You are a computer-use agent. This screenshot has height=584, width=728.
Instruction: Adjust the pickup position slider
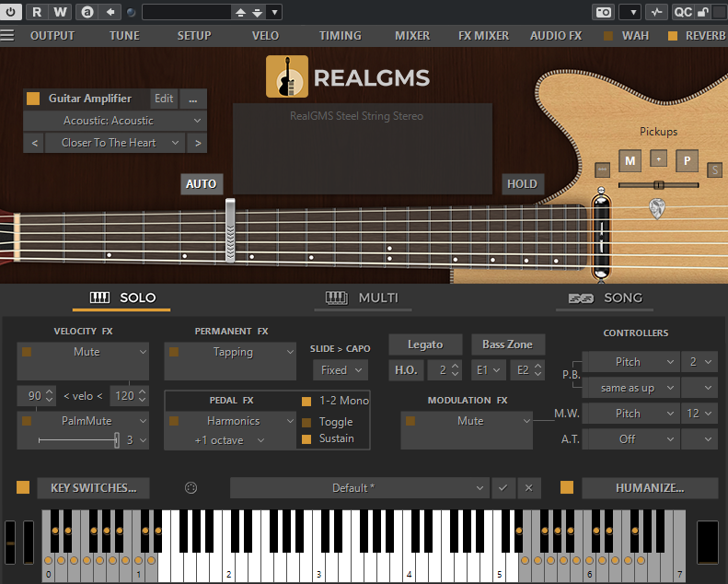click(x=658, y=185)
